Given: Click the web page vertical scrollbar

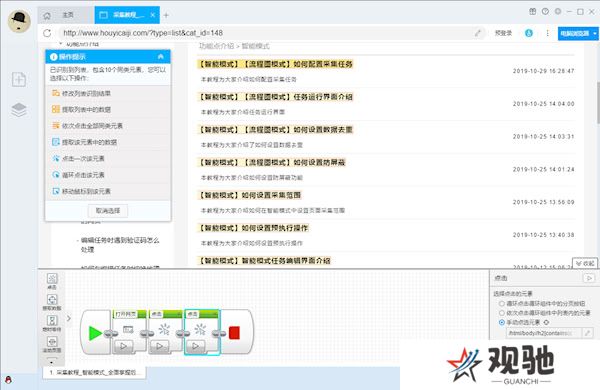Looking at the screenshot, I should pyautogui.click(x=598, y=103).
